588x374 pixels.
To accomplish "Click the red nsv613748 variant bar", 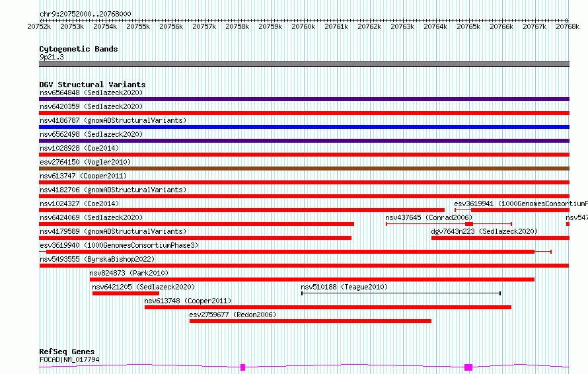I will pos(328,307).
